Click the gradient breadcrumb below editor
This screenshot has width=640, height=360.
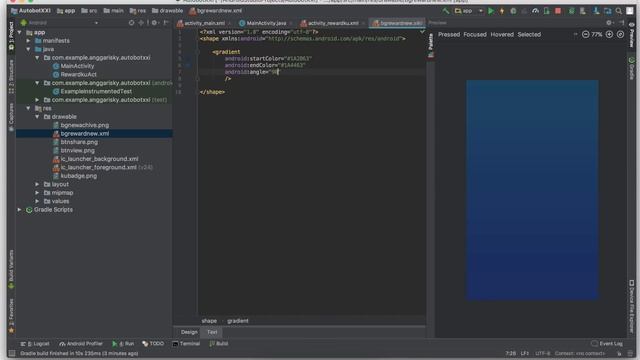point(238,321)
